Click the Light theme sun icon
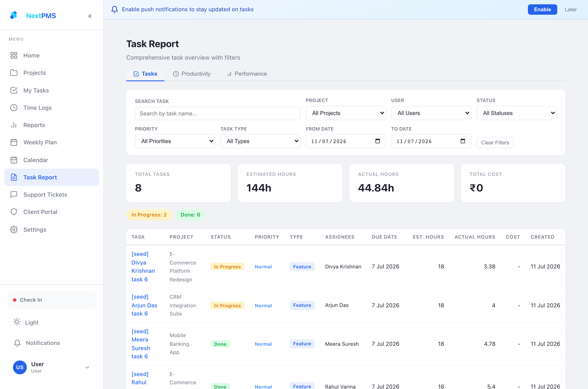The image size is (588, 389). pyautogui.click(x=17, y=322)
